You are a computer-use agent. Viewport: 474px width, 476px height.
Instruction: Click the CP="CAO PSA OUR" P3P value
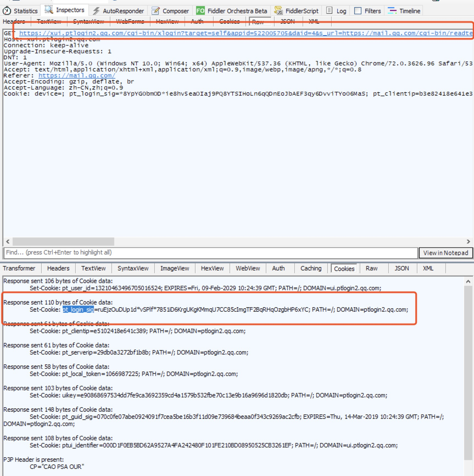57,467
